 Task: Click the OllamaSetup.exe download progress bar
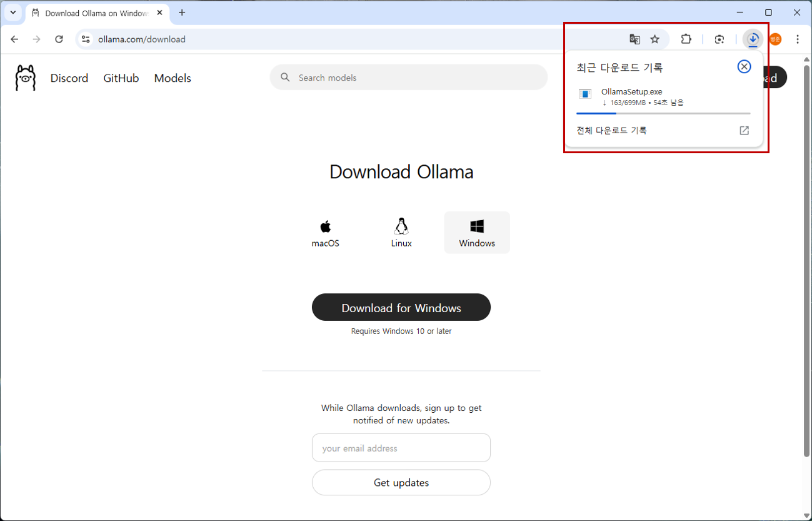tap(663, 113)
